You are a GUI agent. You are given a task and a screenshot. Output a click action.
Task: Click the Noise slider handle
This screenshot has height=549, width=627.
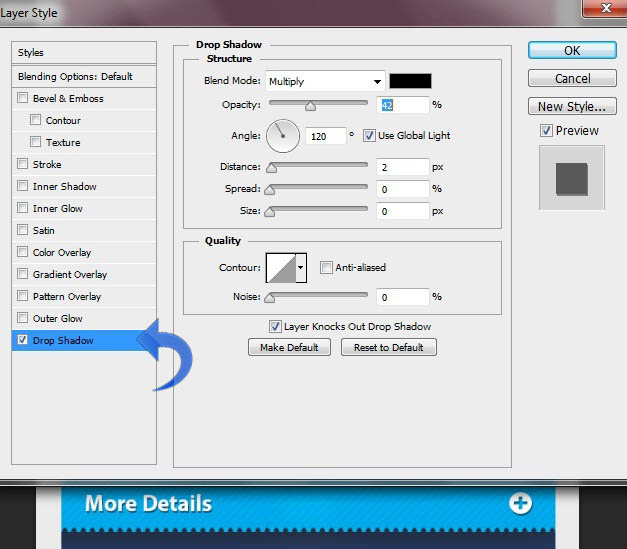point(270,298)
